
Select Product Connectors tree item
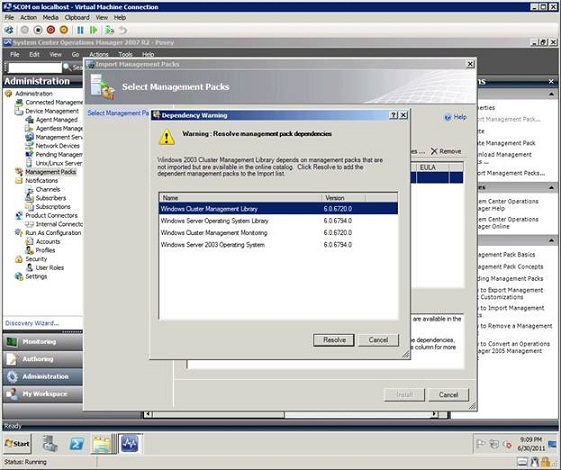(x=51, y=215)
